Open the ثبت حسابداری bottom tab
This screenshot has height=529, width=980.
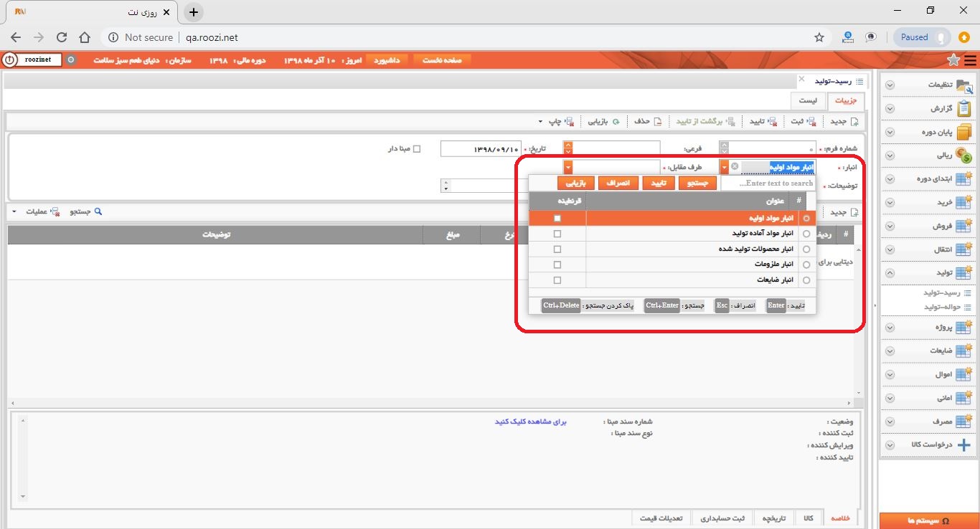click(x=722, y=518)
